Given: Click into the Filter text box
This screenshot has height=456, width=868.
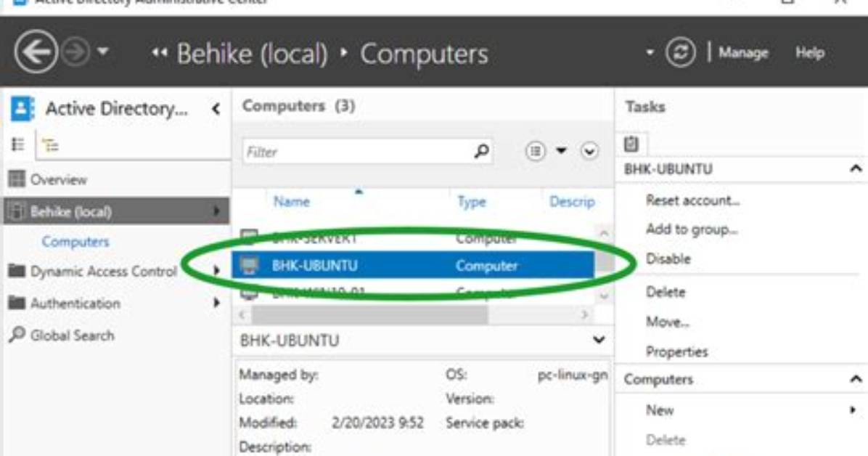Looking at the screenshot, I should pos(367,151).
